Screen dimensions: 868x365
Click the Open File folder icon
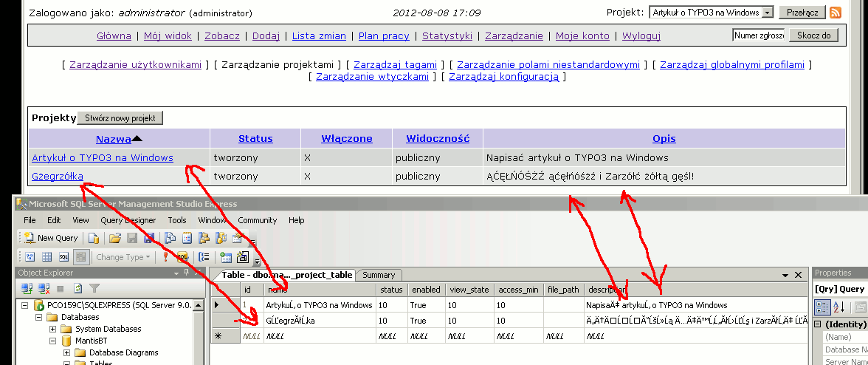[114, 238]
